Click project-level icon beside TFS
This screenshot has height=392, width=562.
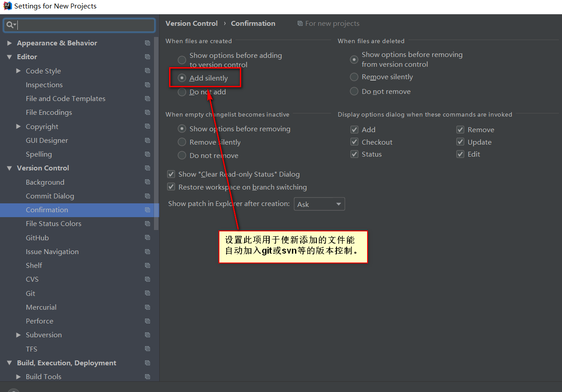pos(147,349)
